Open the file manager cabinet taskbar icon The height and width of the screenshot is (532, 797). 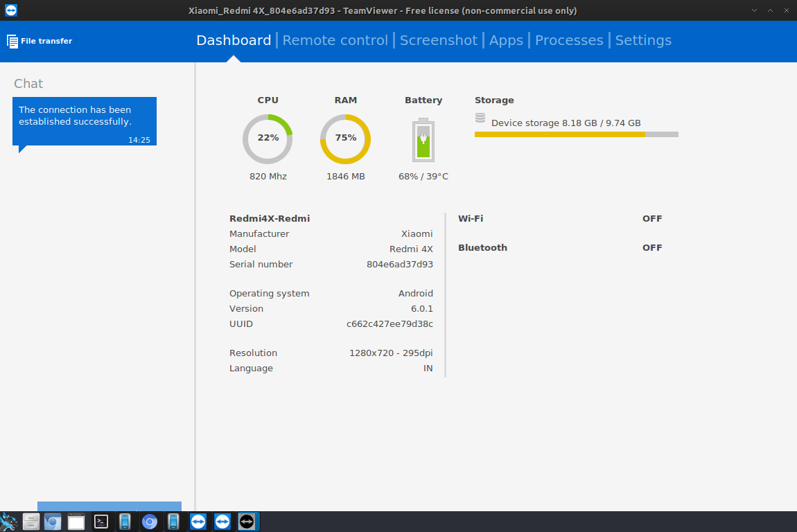click(31, 522)
